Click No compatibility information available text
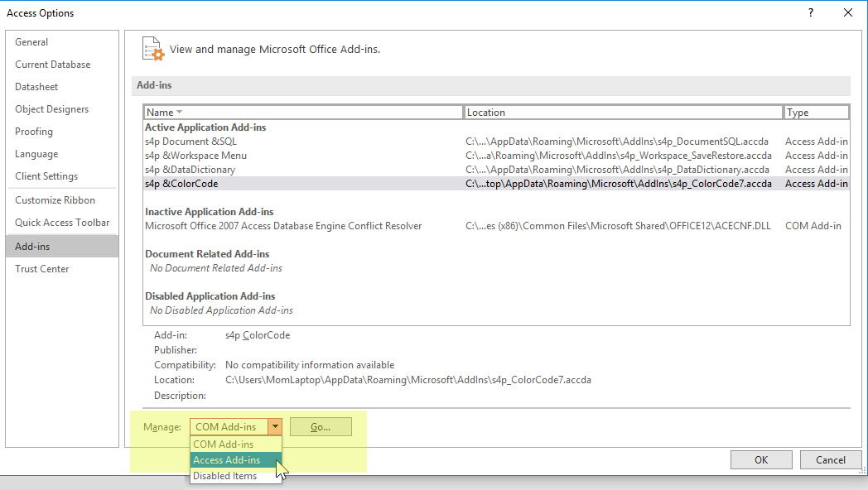This screenshot has height=490, width=868. (310, 365)
